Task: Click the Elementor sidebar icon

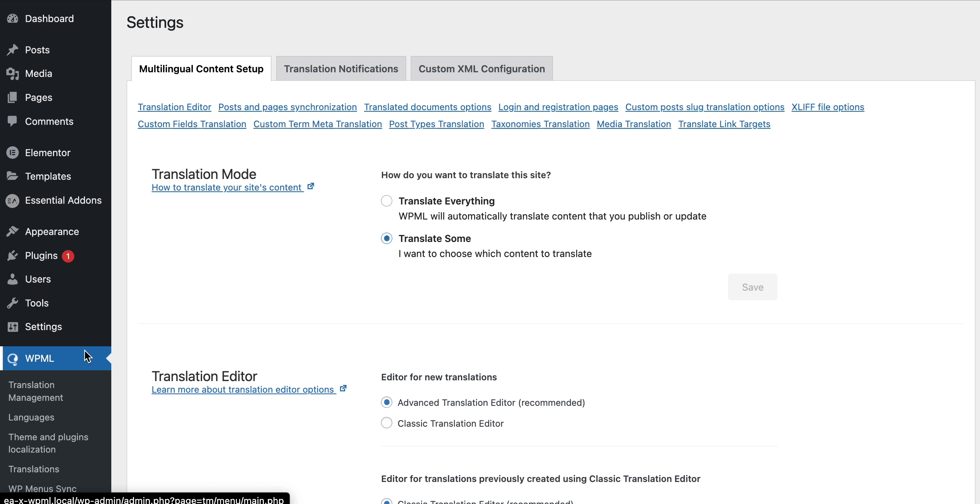Action: click(x=13, y=152)
